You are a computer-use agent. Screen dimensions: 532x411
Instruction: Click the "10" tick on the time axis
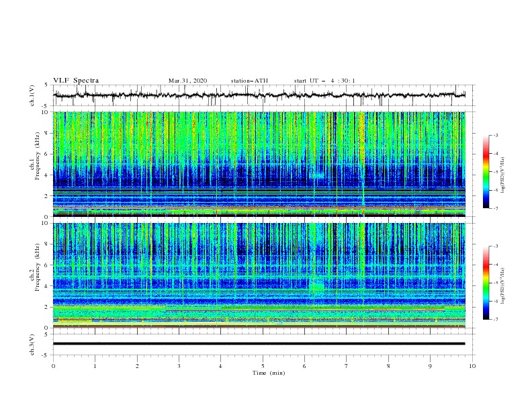tap(472, 366)
